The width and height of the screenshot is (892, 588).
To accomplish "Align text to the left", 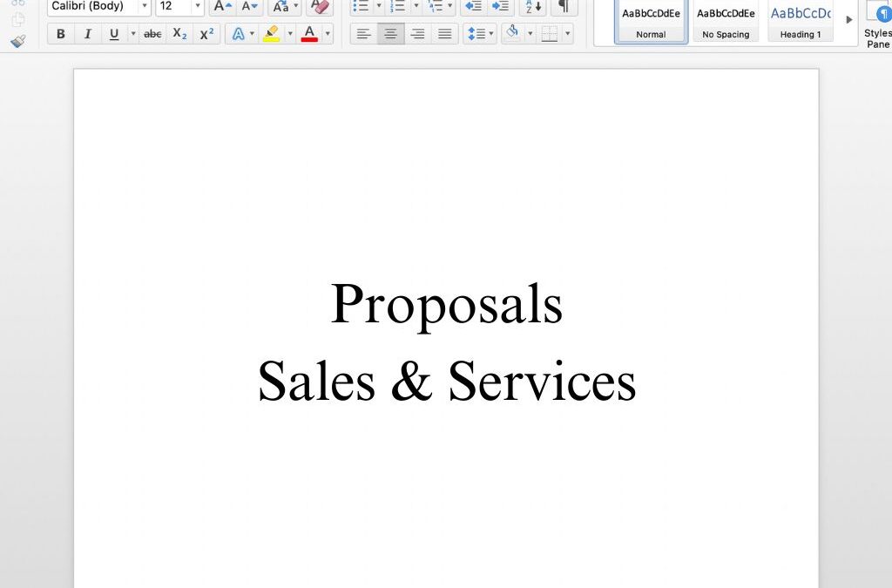I will (363, 34).
